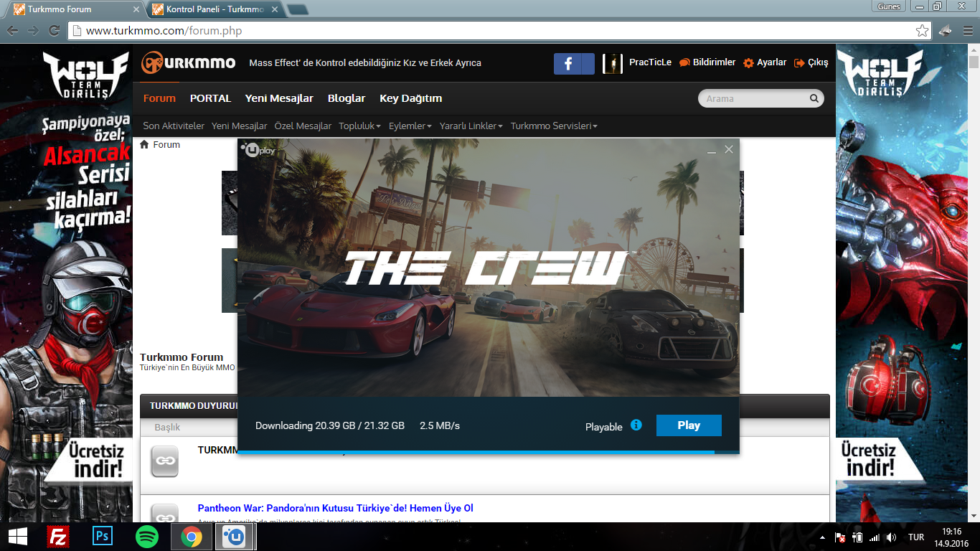Click the search magnifier icon

pos(814,99)
